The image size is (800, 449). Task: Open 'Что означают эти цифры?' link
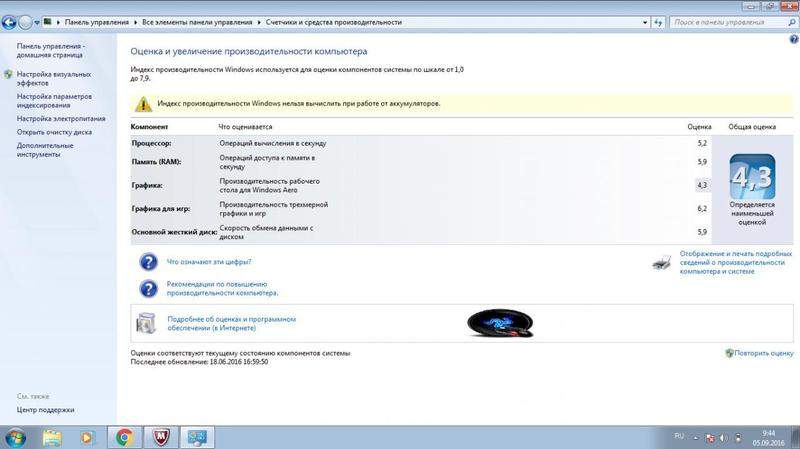(209, 262)
